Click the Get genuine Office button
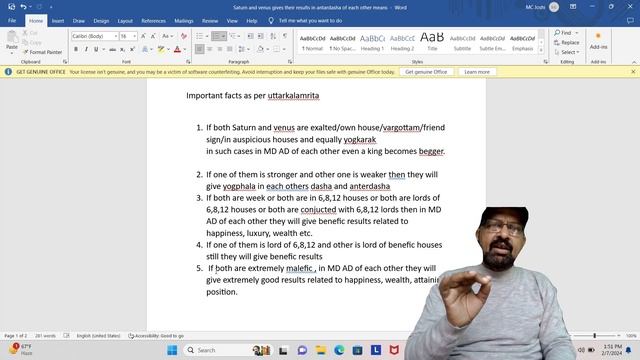The image size is (640, 360). click(426, 72)
